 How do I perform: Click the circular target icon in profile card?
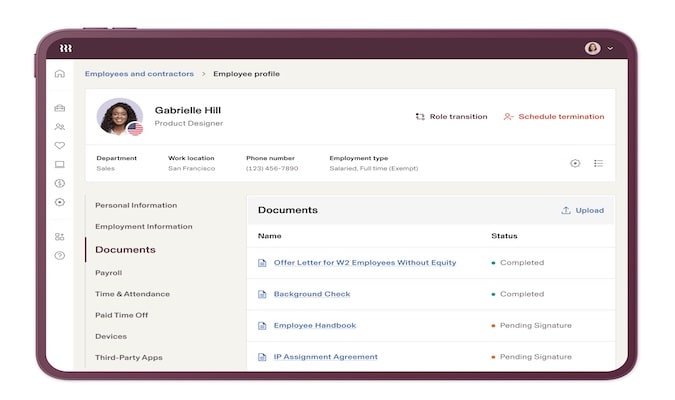[x=575, y=163]
